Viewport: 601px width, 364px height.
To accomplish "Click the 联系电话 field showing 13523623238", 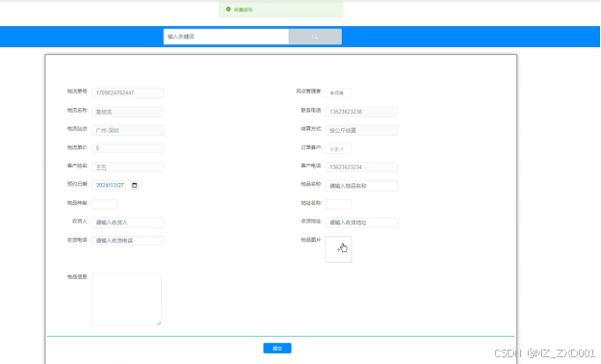I will coord(361,112).
